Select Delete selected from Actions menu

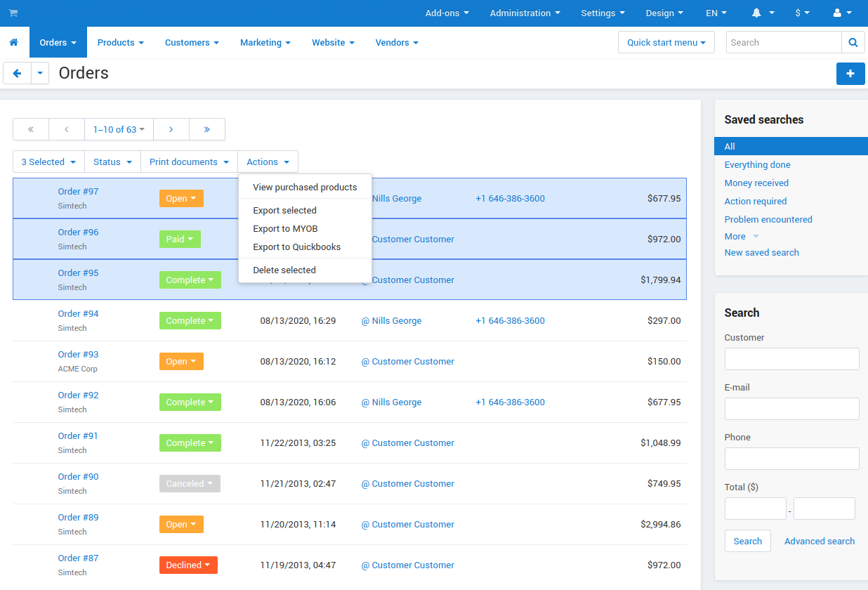(284, 270)
